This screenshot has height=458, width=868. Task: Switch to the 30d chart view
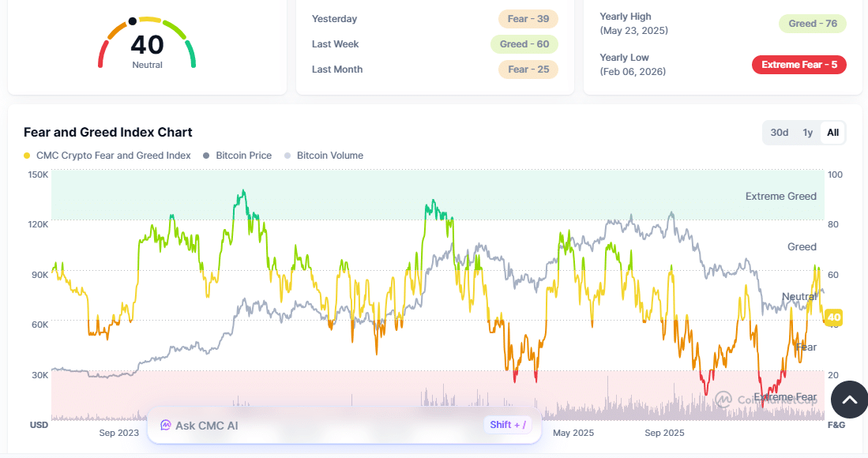coord(779,133)
